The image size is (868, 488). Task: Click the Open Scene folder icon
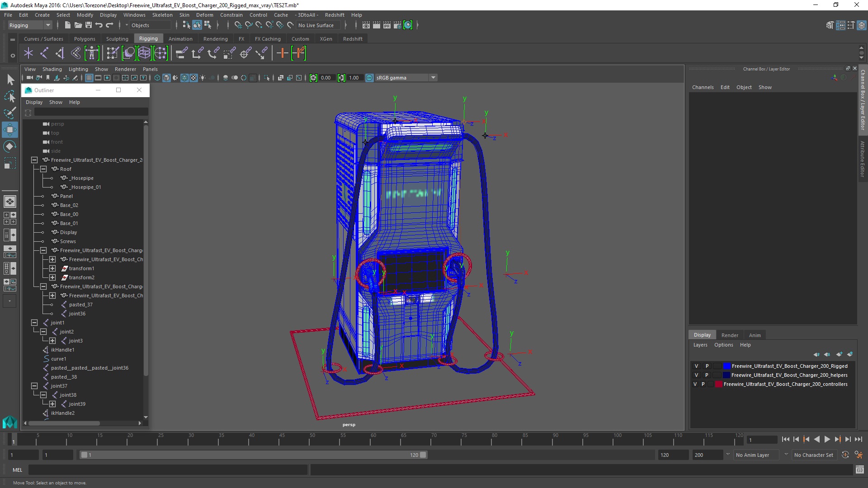78,25
